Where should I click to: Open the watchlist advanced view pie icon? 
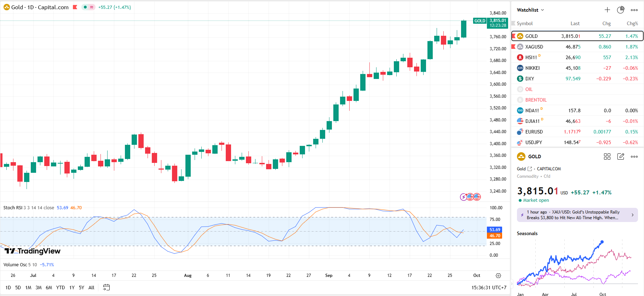coord(621,10)
